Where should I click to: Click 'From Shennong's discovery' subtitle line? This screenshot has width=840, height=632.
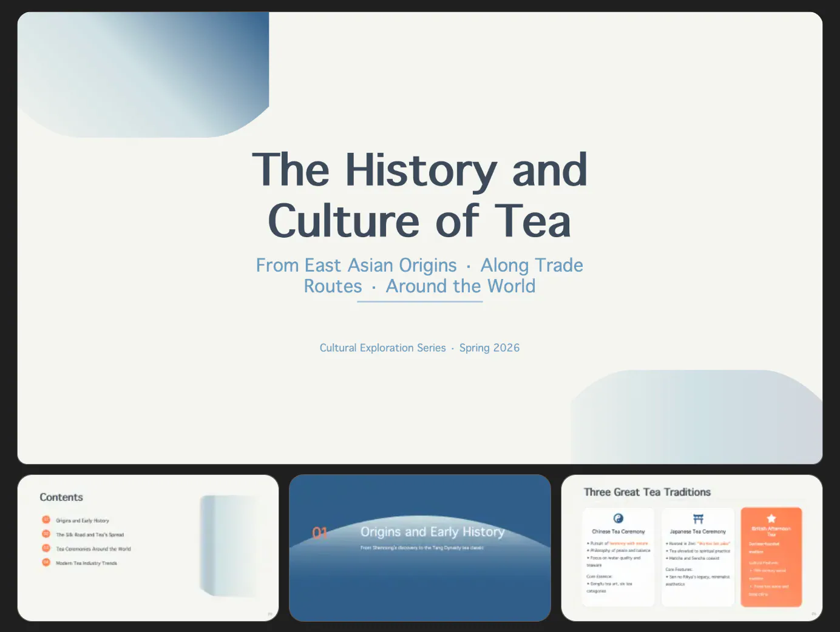422,548
